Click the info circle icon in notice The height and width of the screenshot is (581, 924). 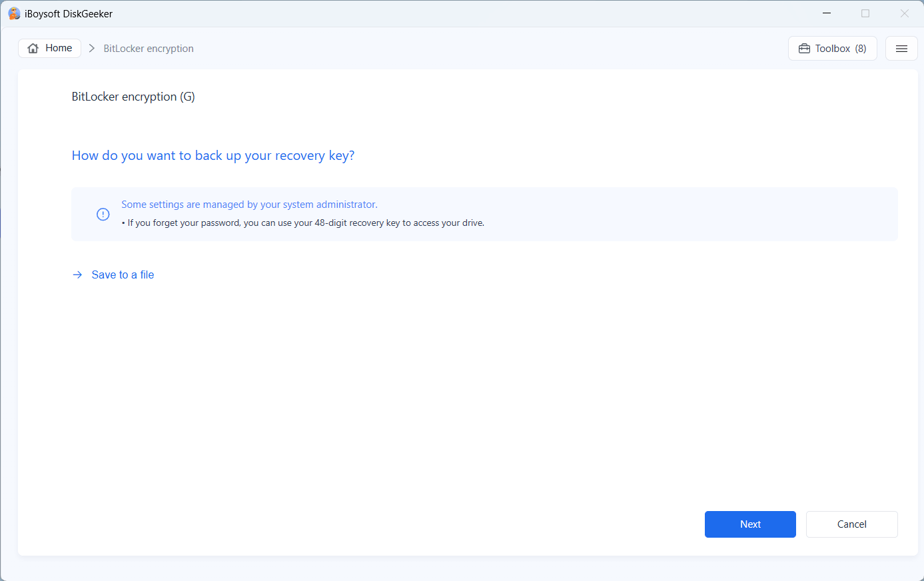[103, 214]
